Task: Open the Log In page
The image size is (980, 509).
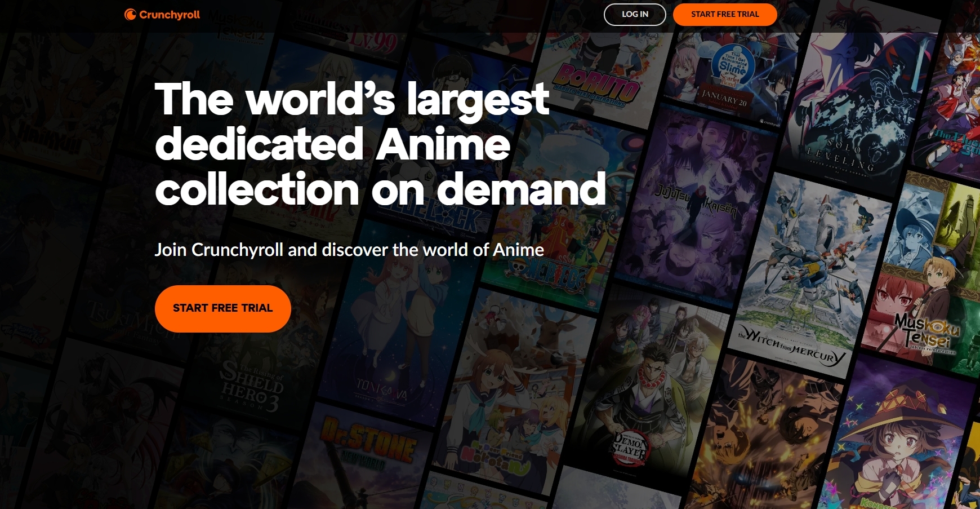Action: [x=635, y=15]
